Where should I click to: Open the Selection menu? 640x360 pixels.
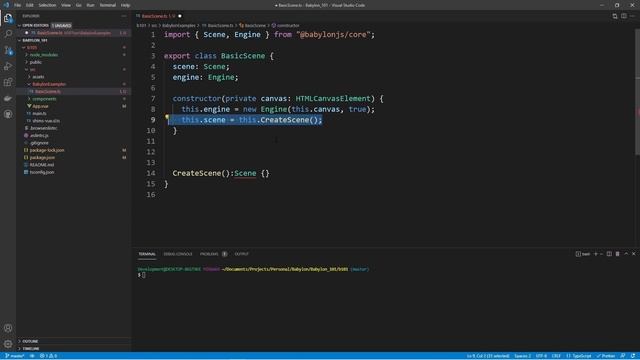click(47, 5)
